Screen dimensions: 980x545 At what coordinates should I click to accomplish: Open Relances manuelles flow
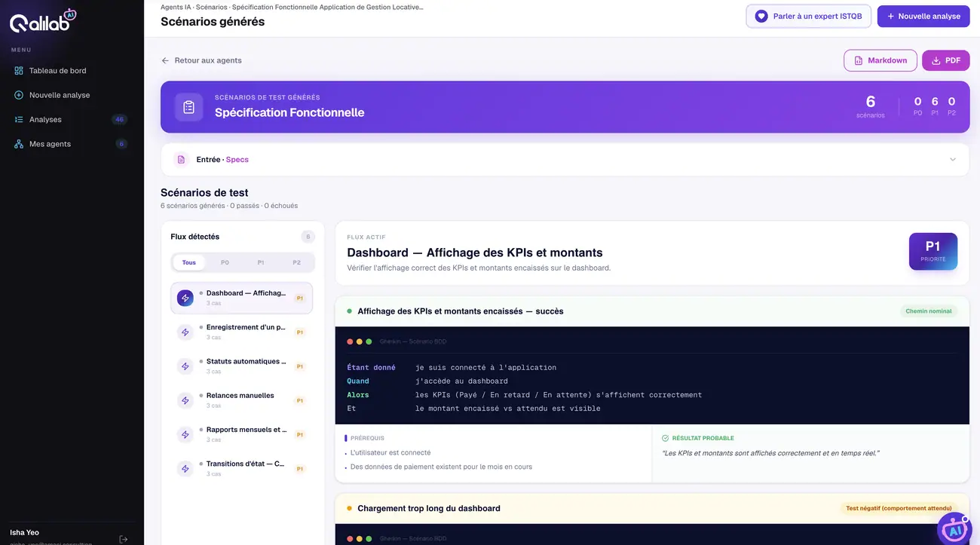(x=242, y=400)
